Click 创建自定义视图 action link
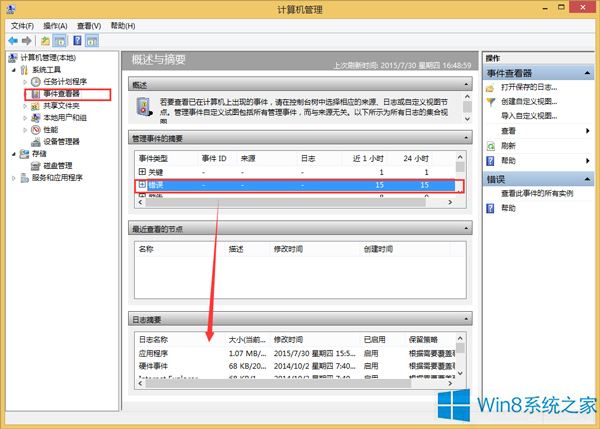600x429 pixels. 529,102
